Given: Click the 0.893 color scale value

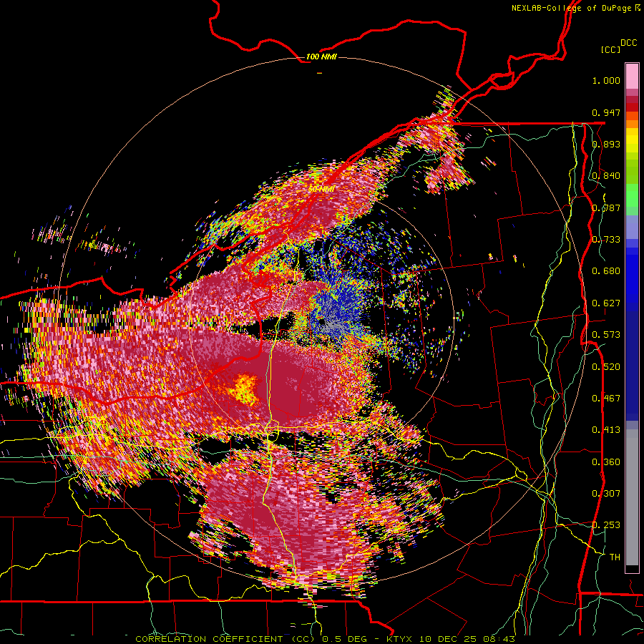Looking at the screenshot, I should [606, 144].
